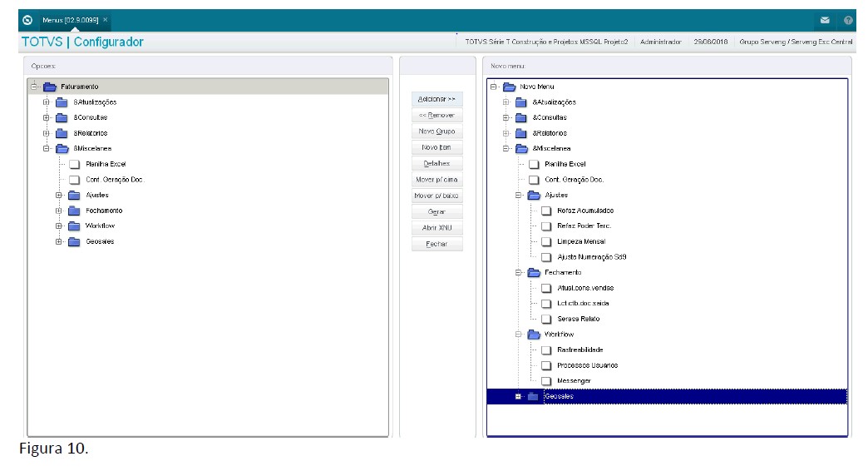This screenshot has width=868, height=471.
Task: Select Cont. Geração Doc. icon in Opções
Action: pos(74,180)
